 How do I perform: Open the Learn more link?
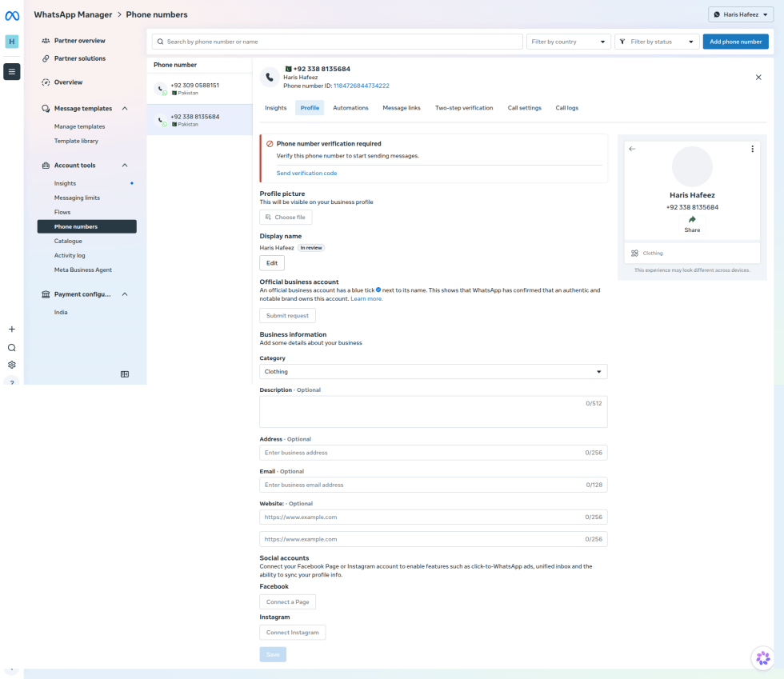point(366,298)
